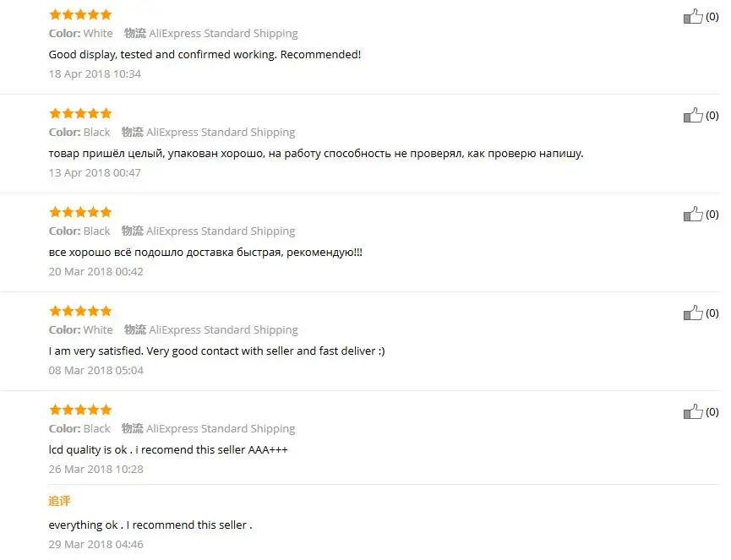Select star rating of 20 Mar review
Viewport: 731px width, 560px height.
[80, 212]
